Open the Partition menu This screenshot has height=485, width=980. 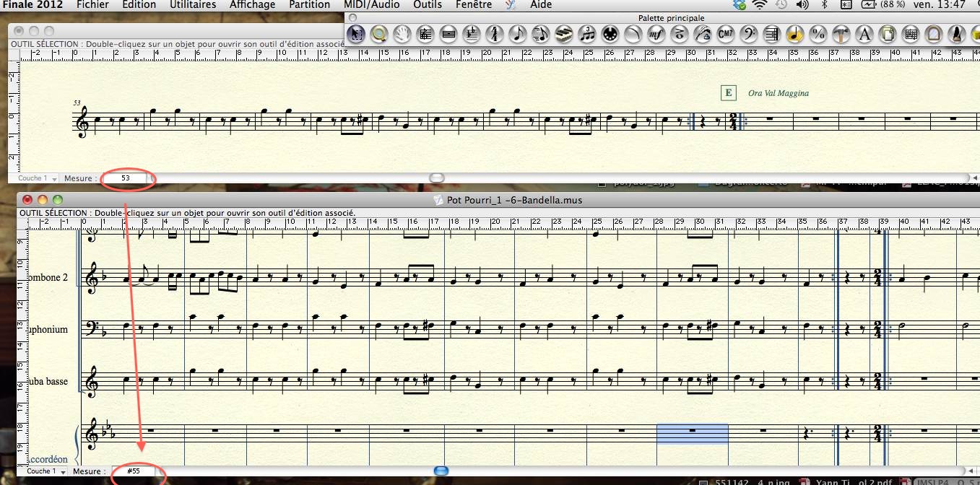(310, 5)
